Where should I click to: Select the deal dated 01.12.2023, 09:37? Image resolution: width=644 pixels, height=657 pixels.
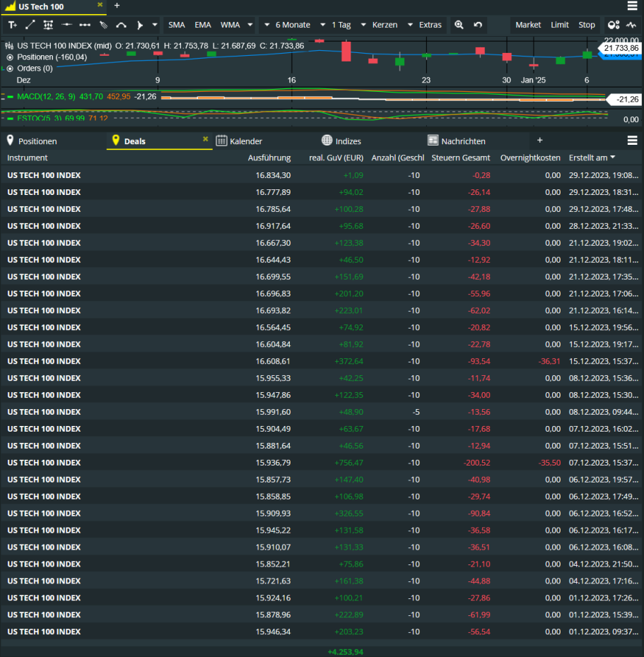(x=322, y=632)
